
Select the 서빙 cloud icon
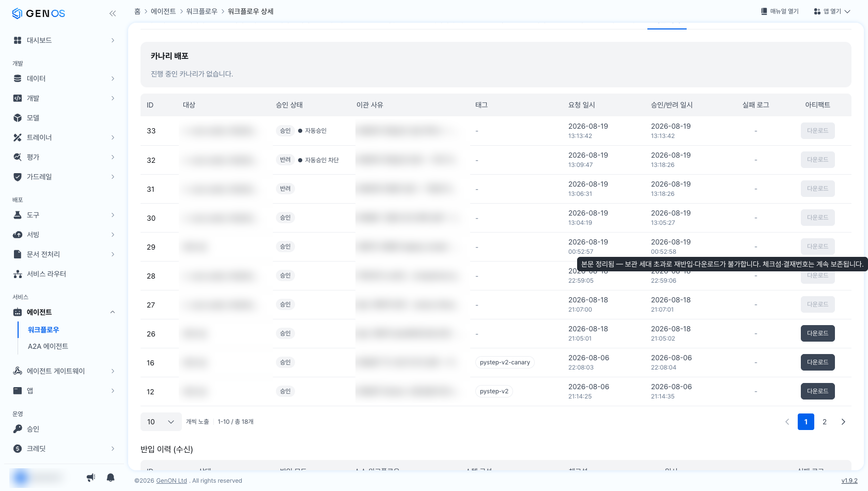coord(18,235)
